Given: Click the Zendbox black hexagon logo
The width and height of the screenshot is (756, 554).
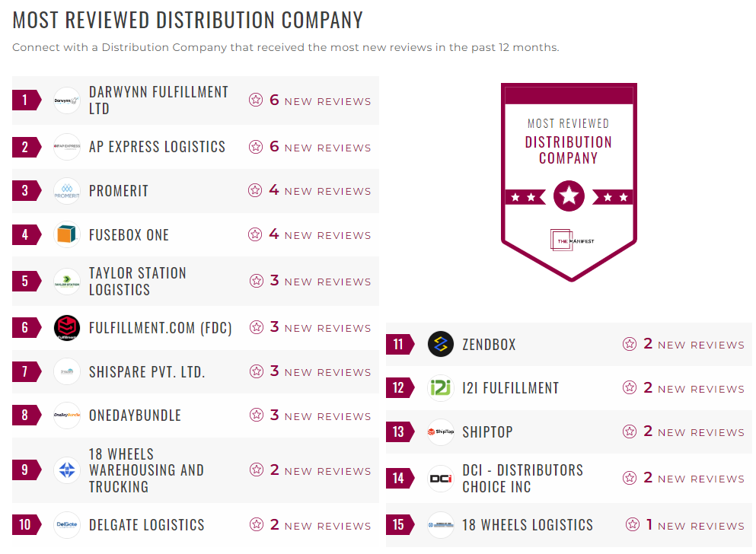Looking at the screenshot, I should pos(440,344).
